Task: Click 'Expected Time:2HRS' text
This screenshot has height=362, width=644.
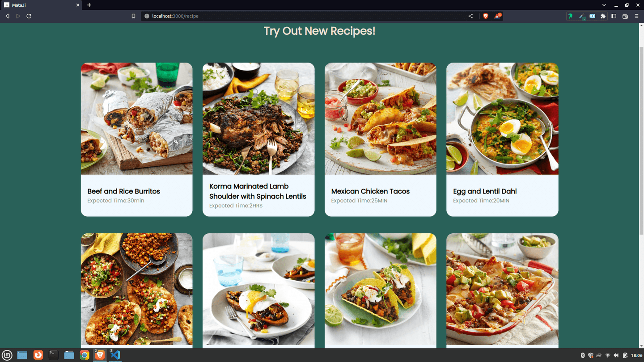Action: tap(236, 206)
